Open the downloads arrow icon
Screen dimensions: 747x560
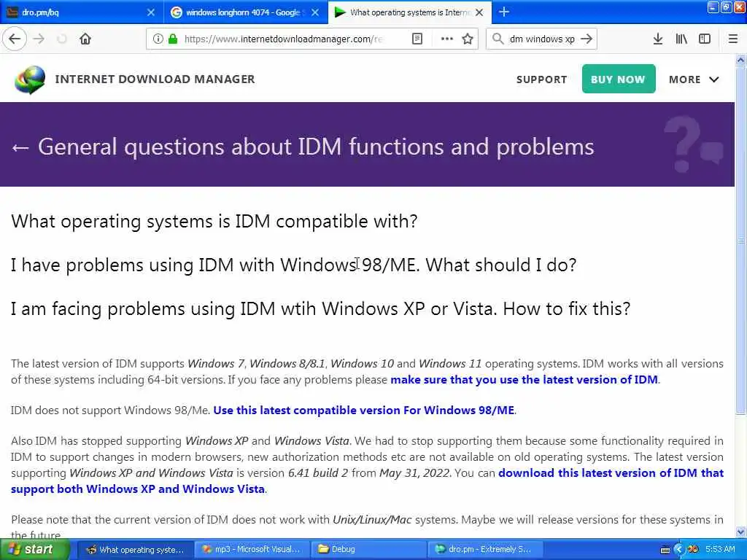pyautogui.click(x=658, y=39)
